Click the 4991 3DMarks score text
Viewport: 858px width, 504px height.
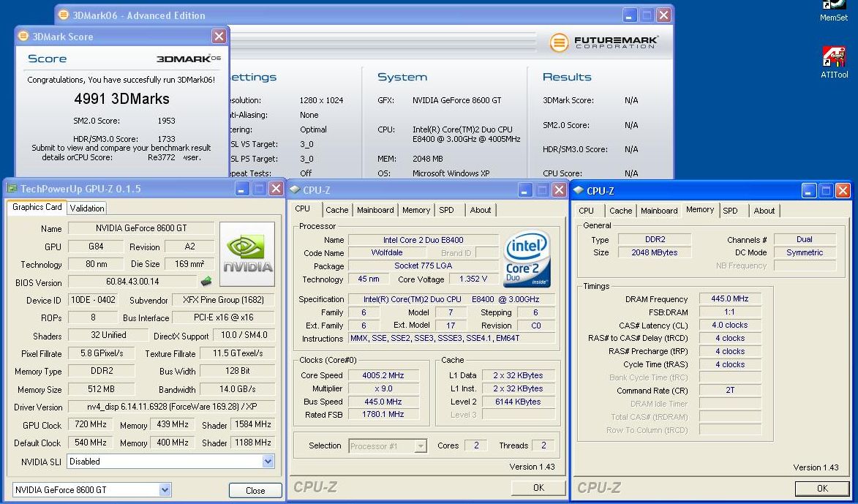[121, 99]
